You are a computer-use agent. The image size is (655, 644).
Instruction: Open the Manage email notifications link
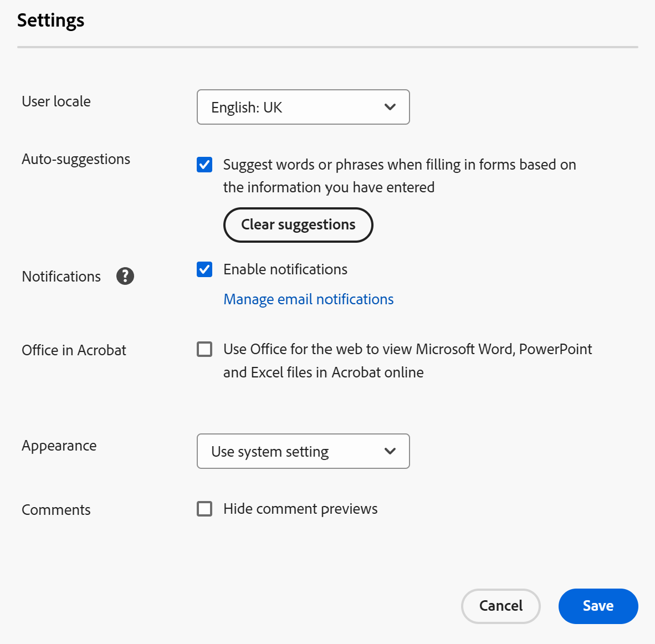[308, 299]
